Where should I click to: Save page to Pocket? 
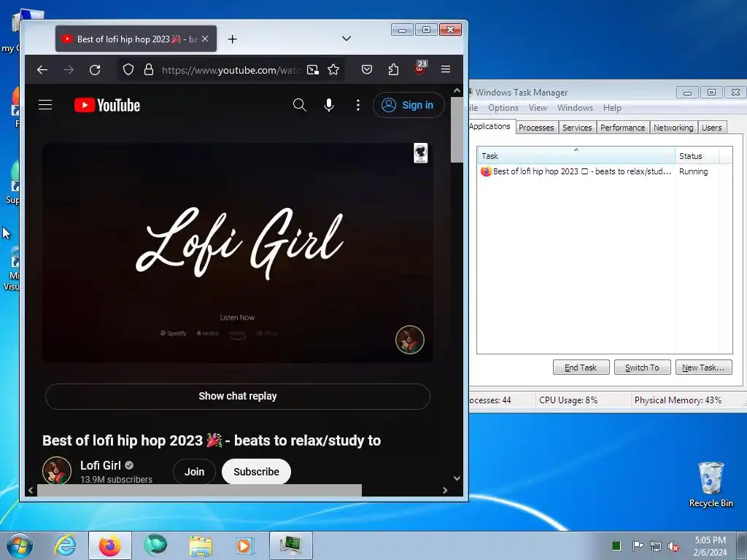click(367, 70)
